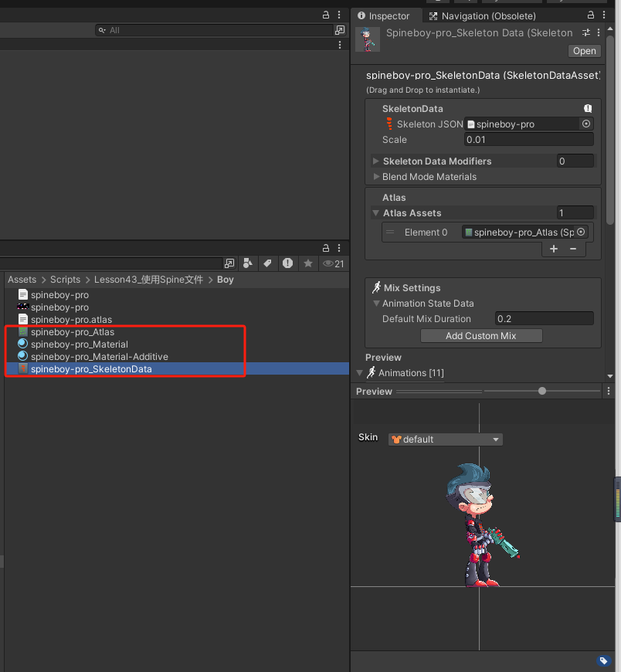Click the Skeleton JSON spineboy-pro field
Viewport: 621px width, 672px height.
point(522,124)
